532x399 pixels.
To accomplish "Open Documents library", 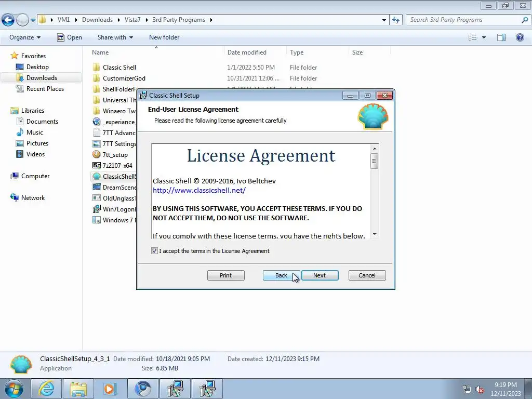I will tap(42, 121).
